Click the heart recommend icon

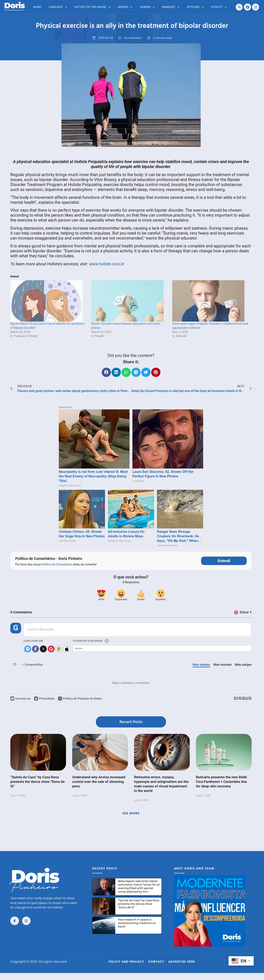click(x=15, y=665)
